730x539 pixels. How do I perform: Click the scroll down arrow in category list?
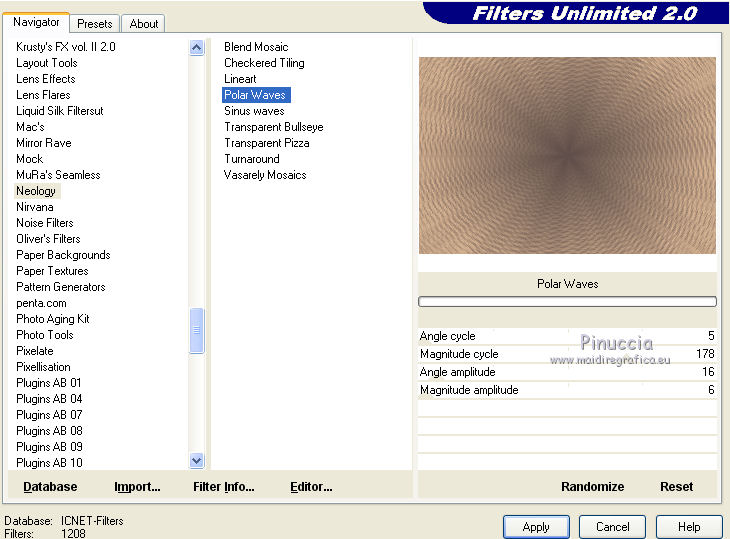click(x=196, y=461)
